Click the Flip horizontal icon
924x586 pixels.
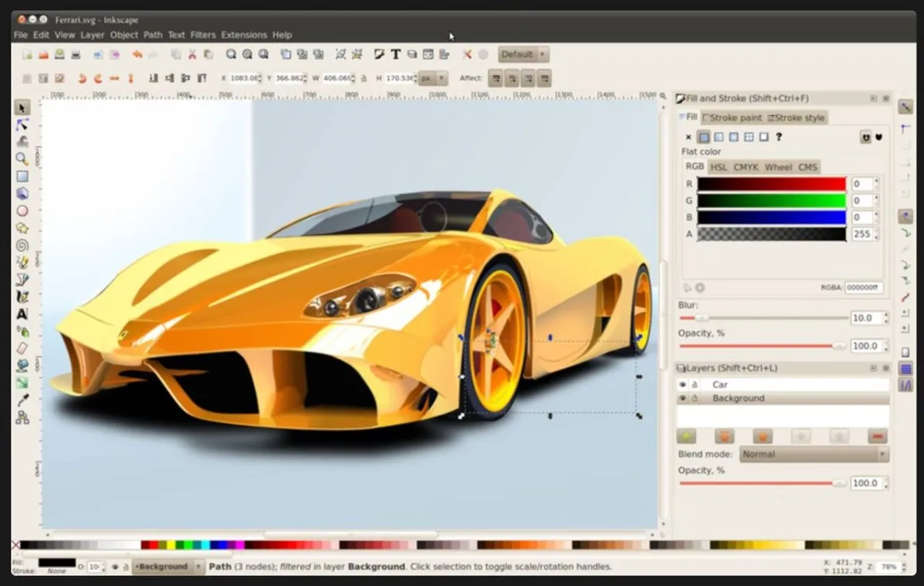point(114,78)
